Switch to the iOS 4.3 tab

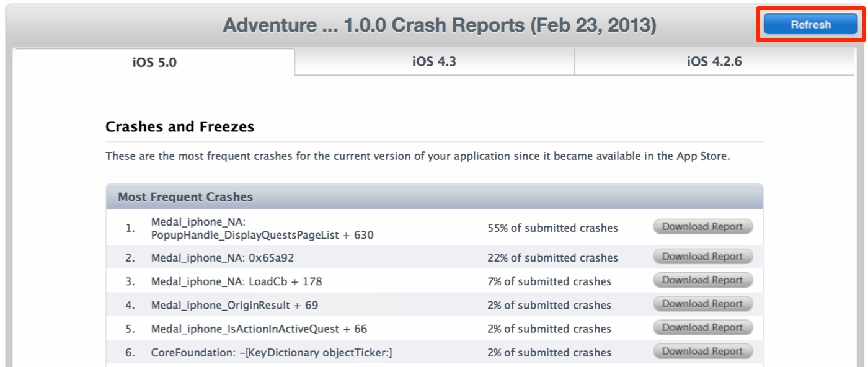[x=434, y=62]
